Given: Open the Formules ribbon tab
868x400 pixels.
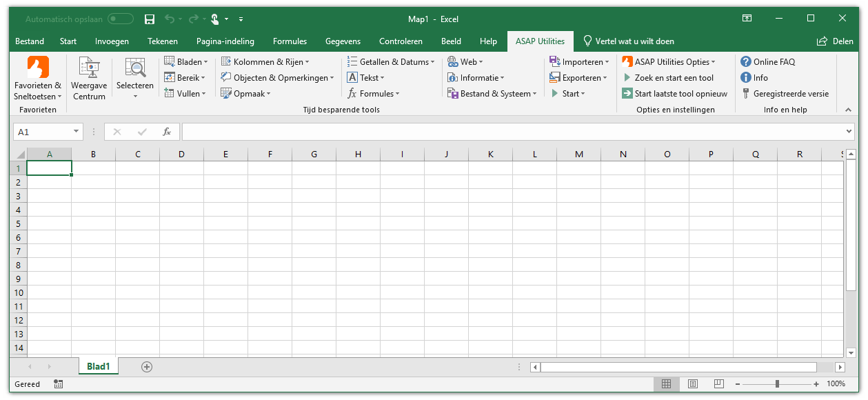Looking at the screenshot, I should [290, 41].
